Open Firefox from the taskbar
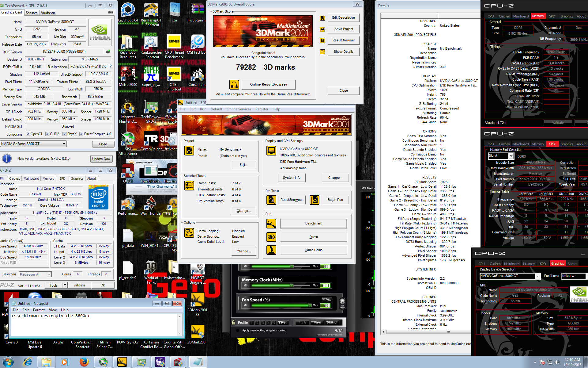588x368 pixels. 84,362
